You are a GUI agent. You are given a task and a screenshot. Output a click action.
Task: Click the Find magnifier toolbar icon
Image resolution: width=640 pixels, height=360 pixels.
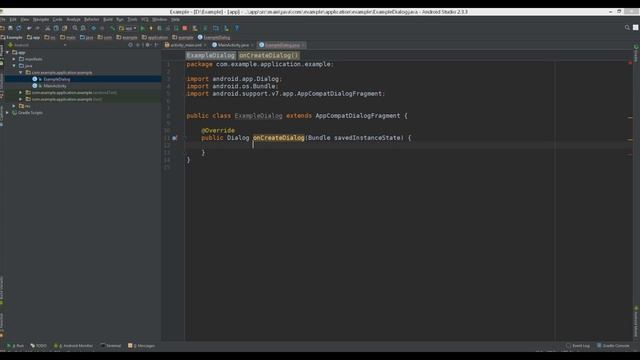(75, 28)
